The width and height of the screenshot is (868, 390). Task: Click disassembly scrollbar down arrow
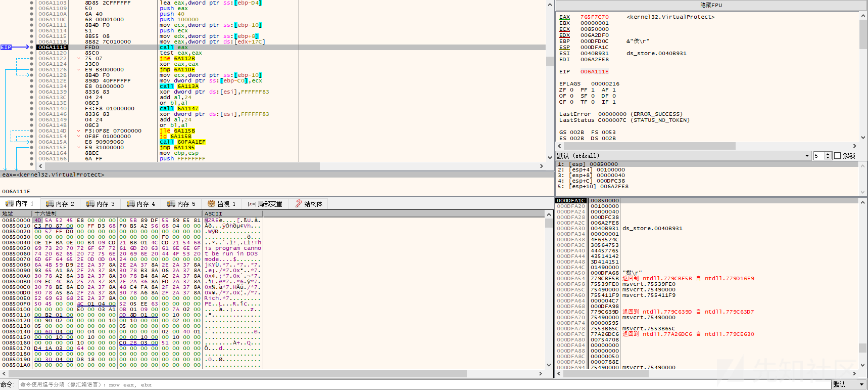pyautogui.click(x=550, y=157)
